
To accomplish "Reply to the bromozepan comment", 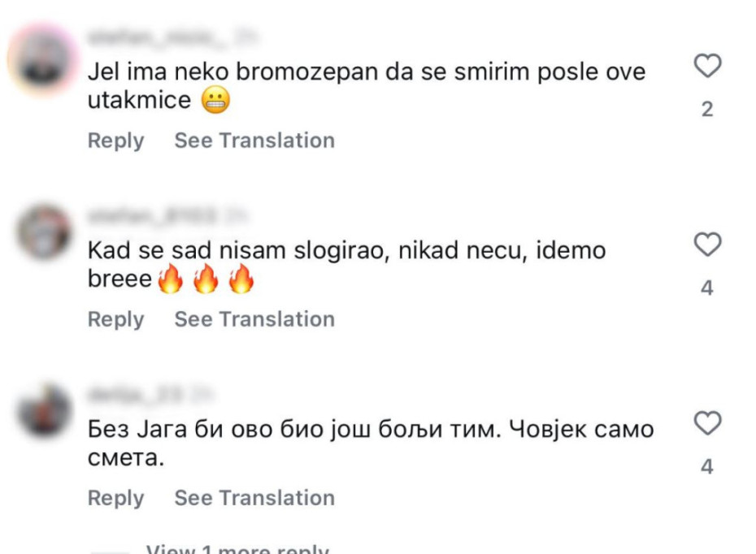I will coord(115,141).
